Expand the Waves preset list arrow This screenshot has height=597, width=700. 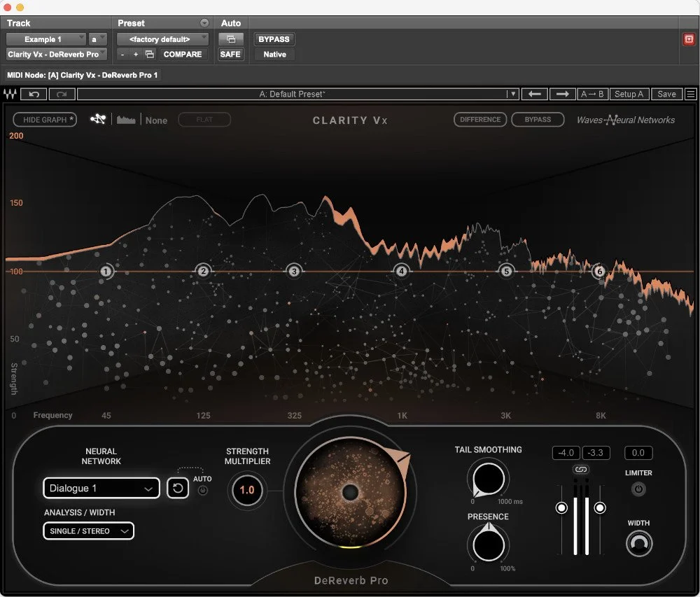(x=513, y=94)
